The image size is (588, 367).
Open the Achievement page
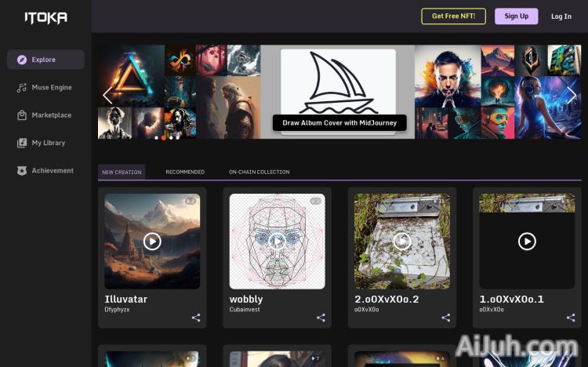pos(45,171)
